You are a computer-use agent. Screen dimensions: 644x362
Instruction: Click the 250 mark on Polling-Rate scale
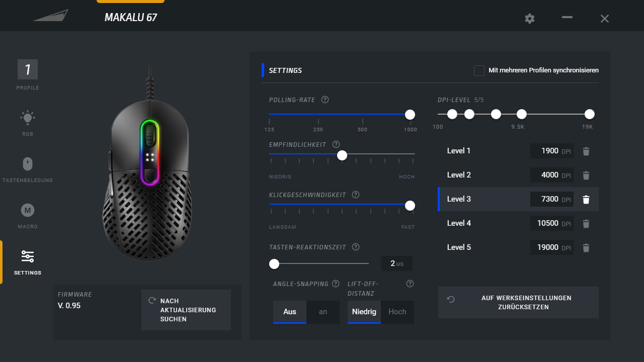click(318, 130)
